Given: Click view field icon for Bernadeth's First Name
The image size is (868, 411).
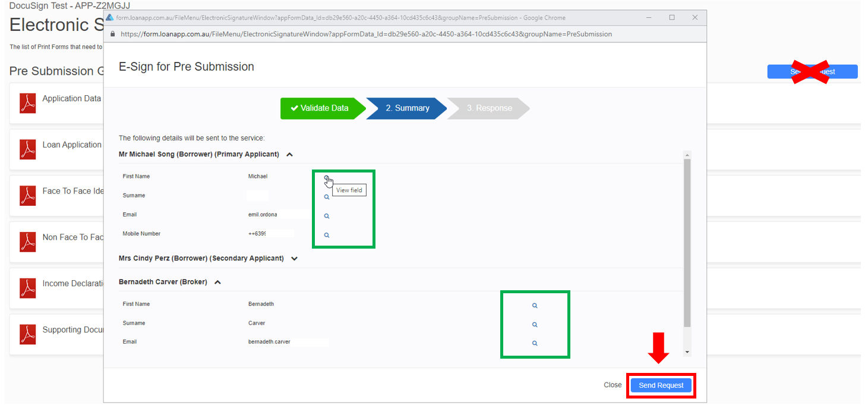Looking at the screenshot, I should [x=535, y=305].
